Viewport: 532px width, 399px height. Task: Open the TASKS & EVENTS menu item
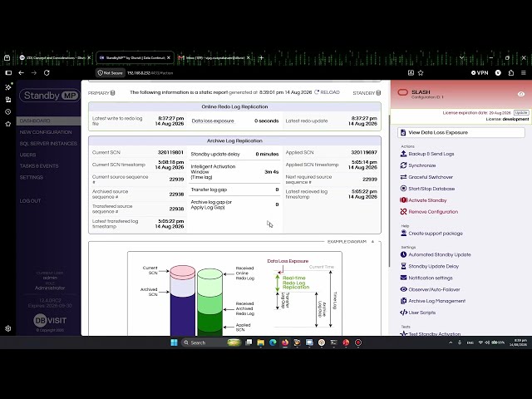pos(39,166)
